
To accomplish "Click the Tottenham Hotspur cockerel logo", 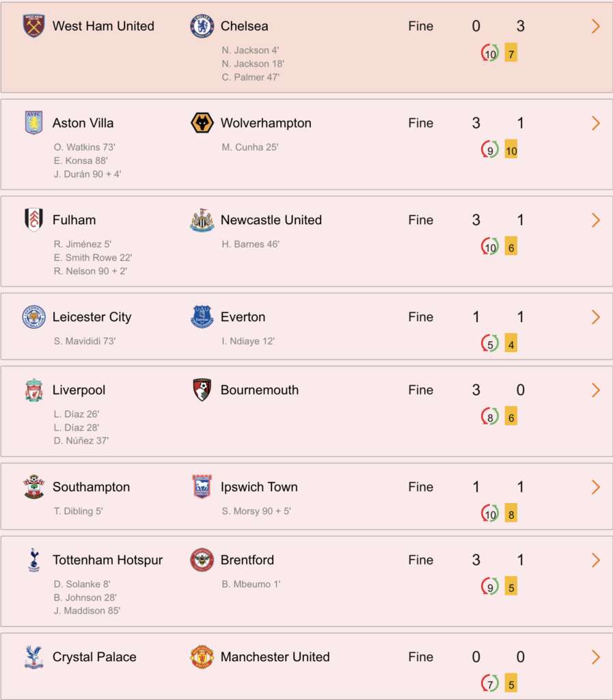I will point(34,560).
